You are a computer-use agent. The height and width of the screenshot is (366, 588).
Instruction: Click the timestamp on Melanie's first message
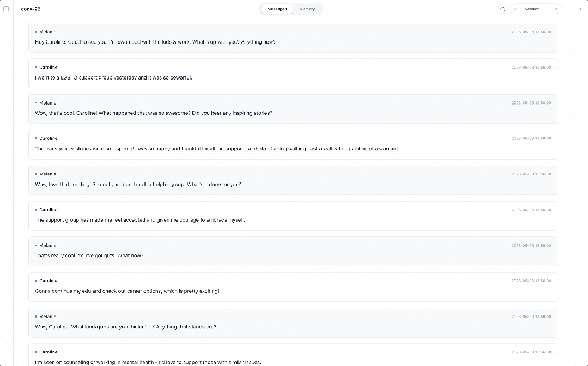tap(531, 32)
